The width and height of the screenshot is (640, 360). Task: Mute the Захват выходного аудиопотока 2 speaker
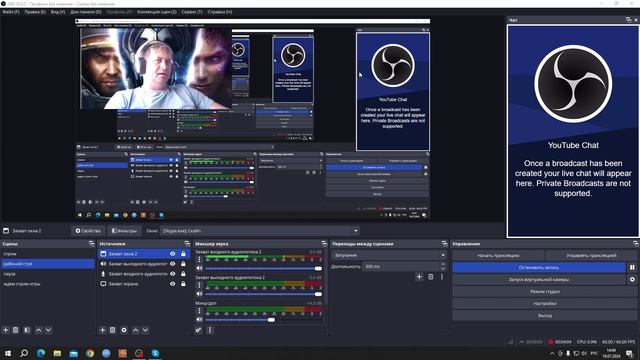[x=199, y=294]
